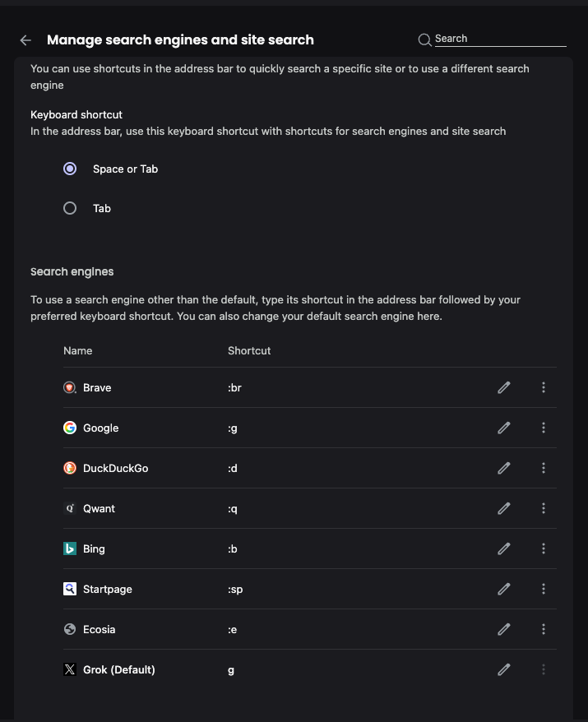Click the Startpage pencil edit icon
The image size is (588, 722).
point(504,589)
